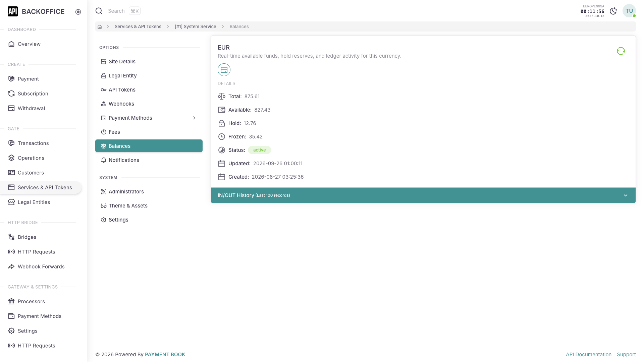Open API Documentation link
Viewport: 644px width, 362px height.
click(588, 355)
